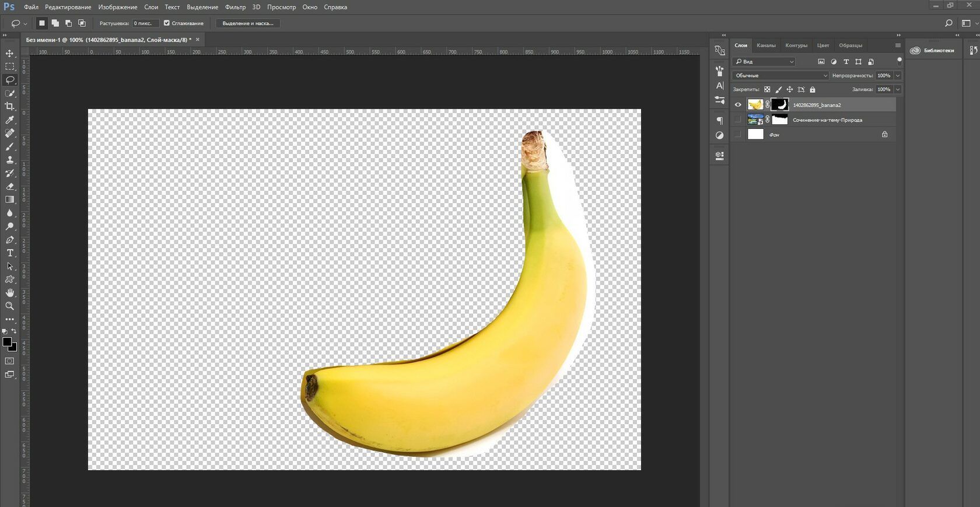Open the extra tools ellipsis menu
980x507 pixels.
(x=10, y=319)
